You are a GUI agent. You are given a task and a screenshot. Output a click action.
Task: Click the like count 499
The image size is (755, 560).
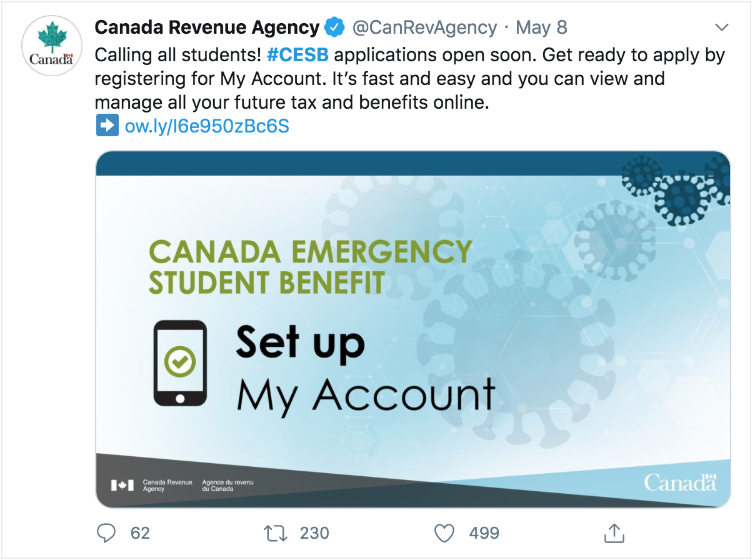click(484, 532)
